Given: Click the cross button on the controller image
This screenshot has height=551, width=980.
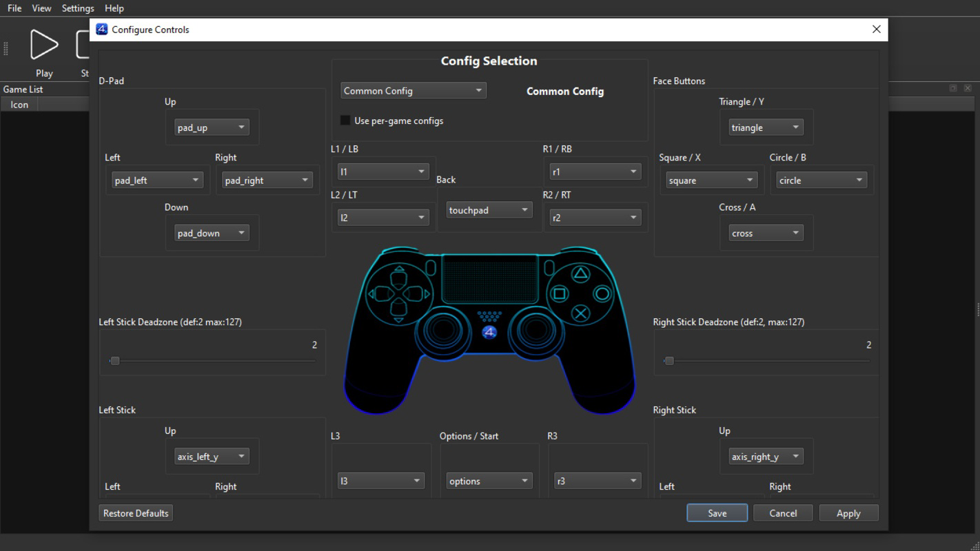Looking at the screenshot, I should point(581,314).
